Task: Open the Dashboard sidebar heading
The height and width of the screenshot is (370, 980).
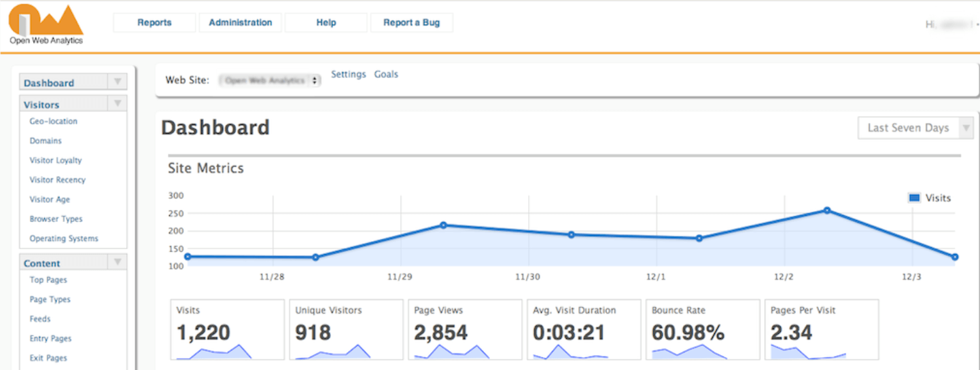Action: click(x=49, y=83)
